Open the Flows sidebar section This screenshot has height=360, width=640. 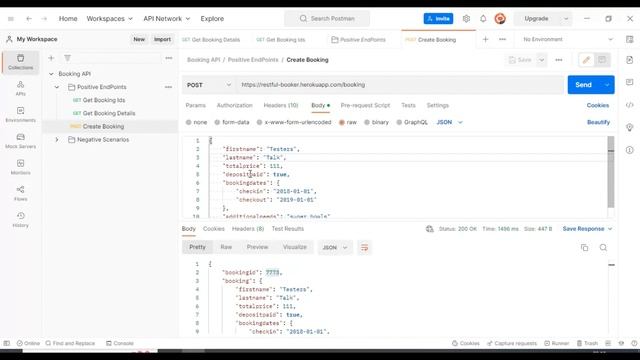[20, 193]
